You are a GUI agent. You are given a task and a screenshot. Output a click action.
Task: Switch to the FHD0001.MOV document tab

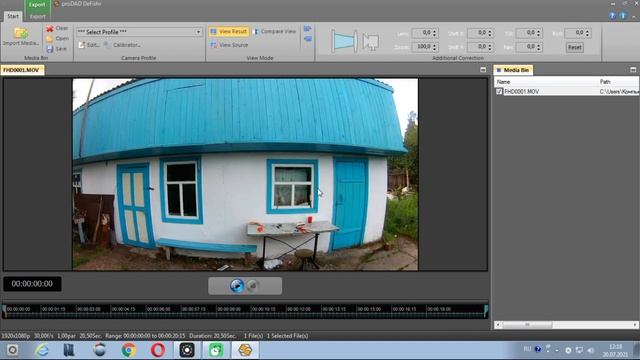[x=22, y=70]
